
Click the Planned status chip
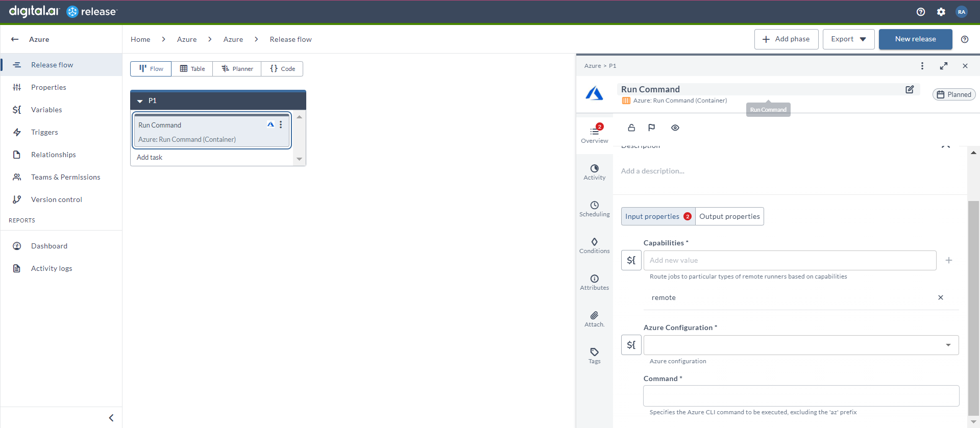(954, 94)
